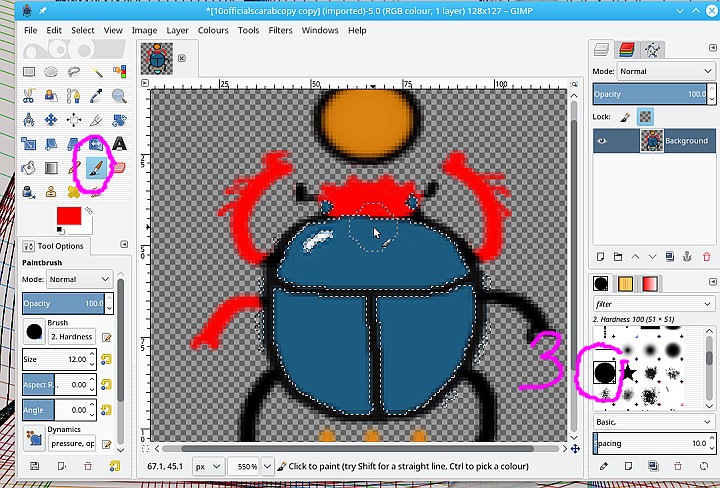Toggle Quick Mask at canvas bottom-left corner
This screenshot has width=720, height=488.
point(145,449)
